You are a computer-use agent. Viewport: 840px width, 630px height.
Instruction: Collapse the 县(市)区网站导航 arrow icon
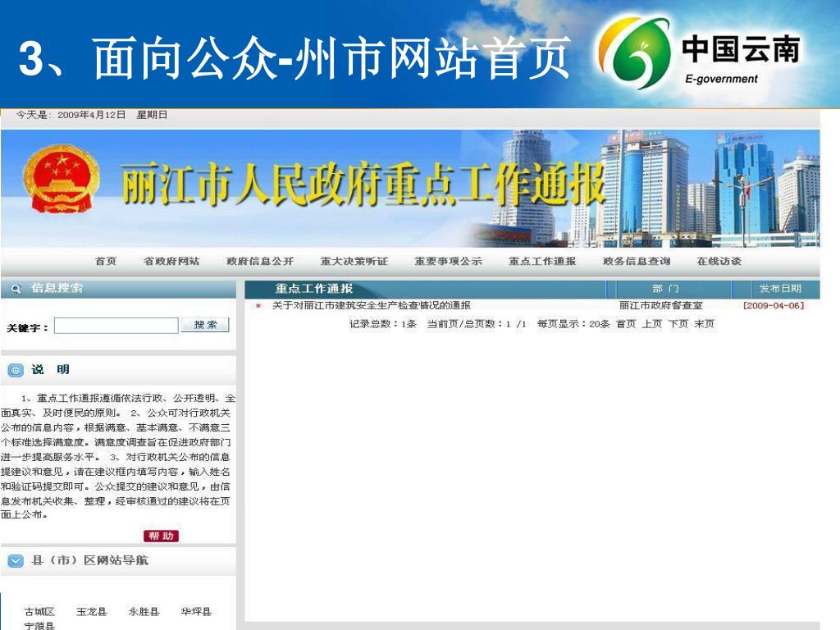click(x=16, y=561)
